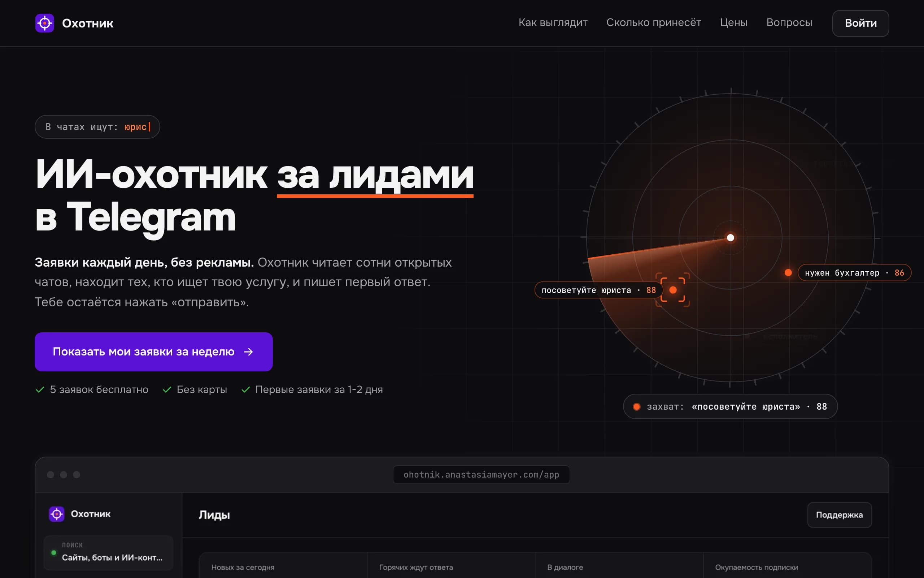Click «Показать мои заявки за неделю» button

[153, 351]
